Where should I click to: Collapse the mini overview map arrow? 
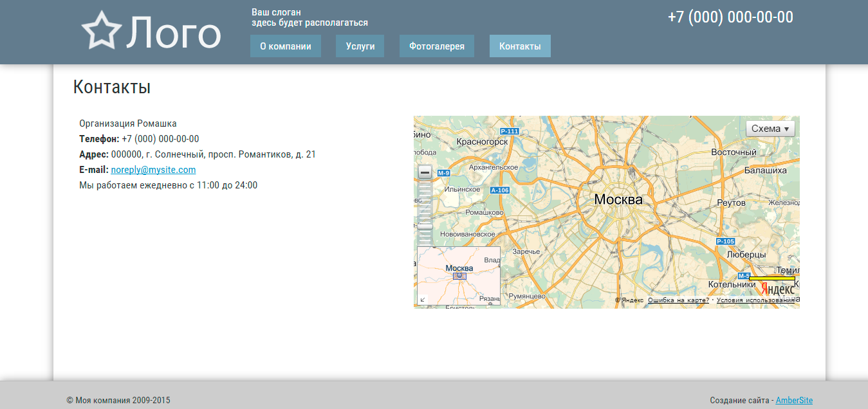pos(423,299)
